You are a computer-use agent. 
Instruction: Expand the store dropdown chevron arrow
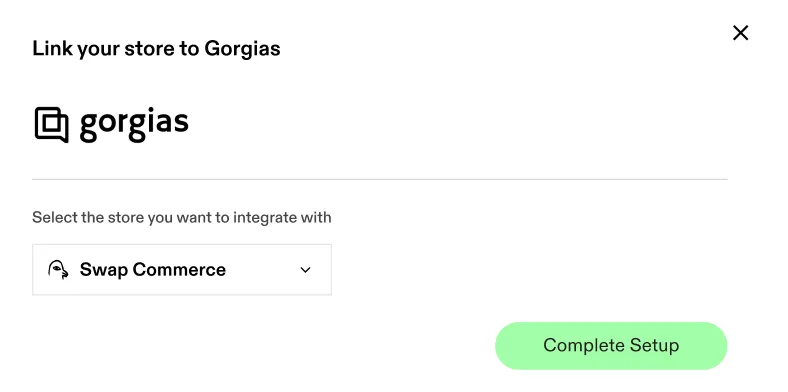pyautogui.click(x=305, y=270)
